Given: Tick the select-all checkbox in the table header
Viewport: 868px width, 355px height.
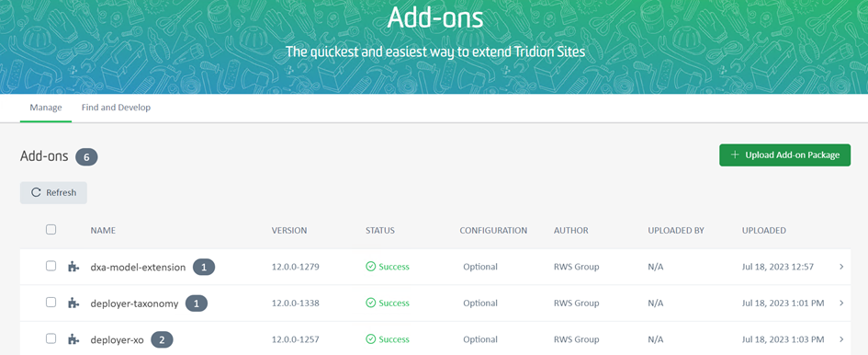Looking at the screenshot, I should tap(51, 230).
